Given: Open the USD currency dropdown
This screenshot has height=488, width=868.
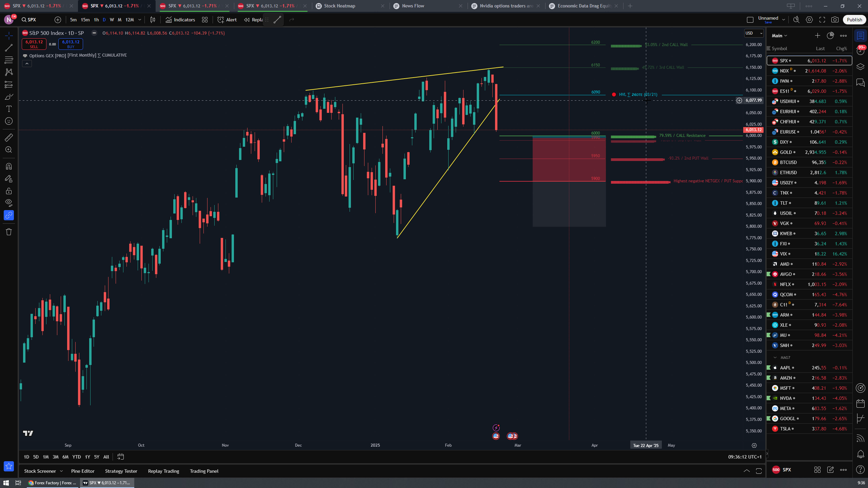Looking at the screenshot, I should [753, 33].
